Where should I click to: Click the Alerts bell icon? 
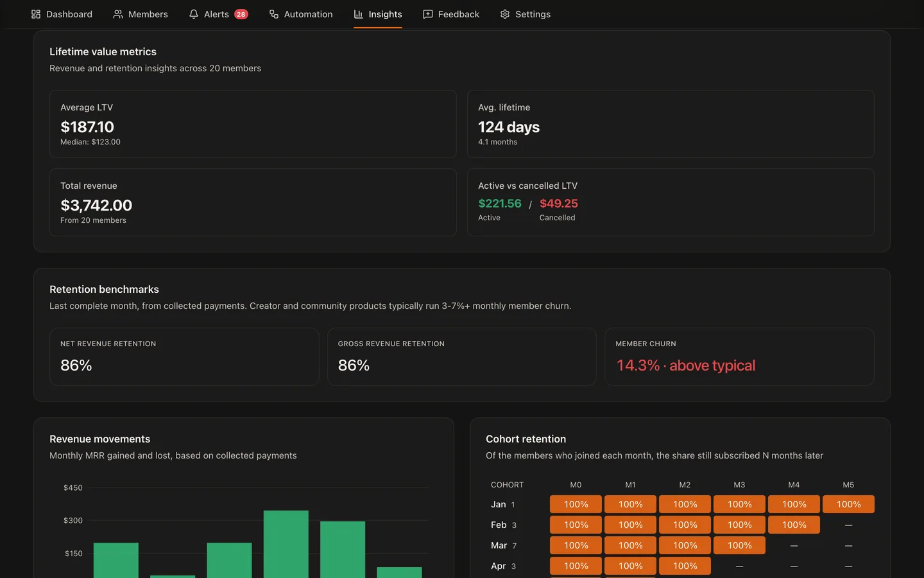[194, 14]
